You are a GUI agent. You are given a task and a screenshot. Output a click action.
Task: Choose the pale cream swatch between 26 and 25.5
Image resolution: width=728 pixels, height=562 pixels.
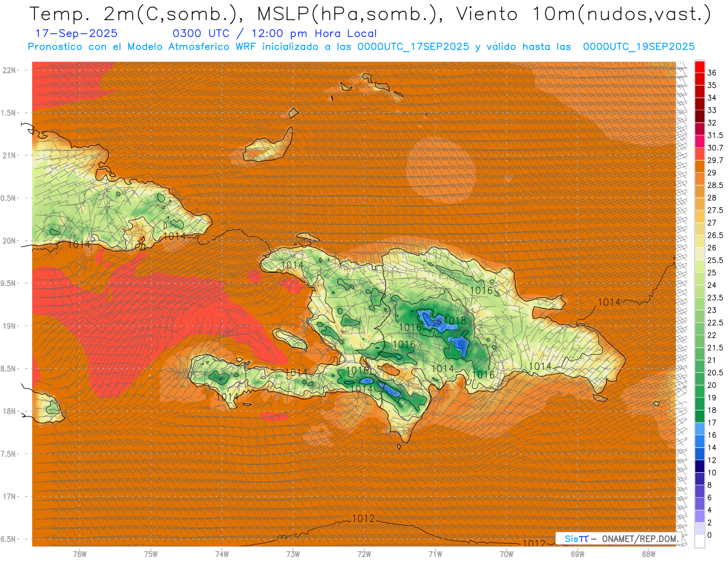(699, 253)
